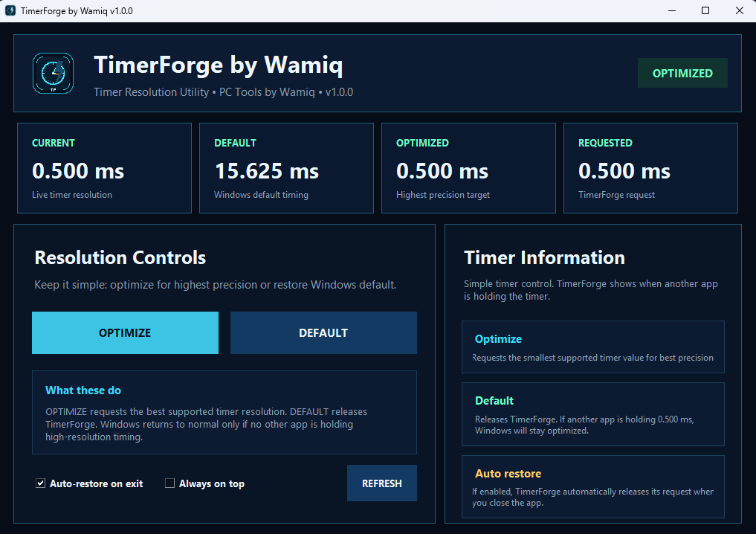Click the DEFAULT button
The height and width of the screenshot is (534, 756).
[x=323, y=333]
